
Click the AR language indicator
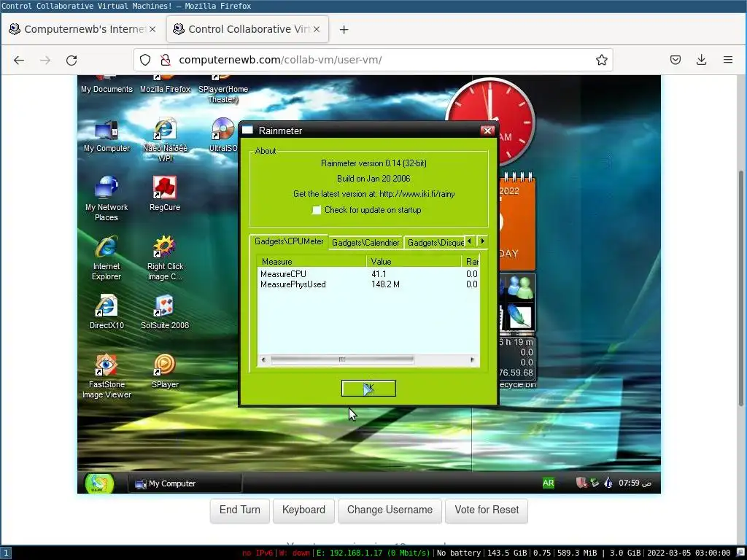point(549,483)
